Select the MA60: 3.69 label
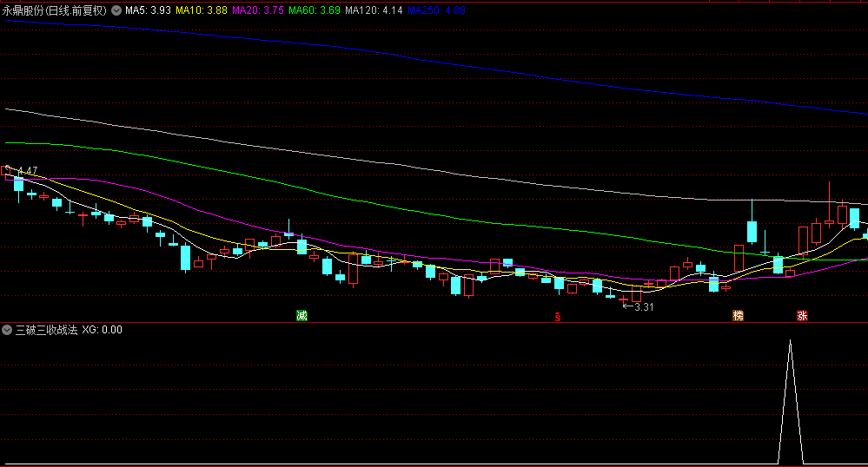868x467 pixels. click(x=315, y=10)
